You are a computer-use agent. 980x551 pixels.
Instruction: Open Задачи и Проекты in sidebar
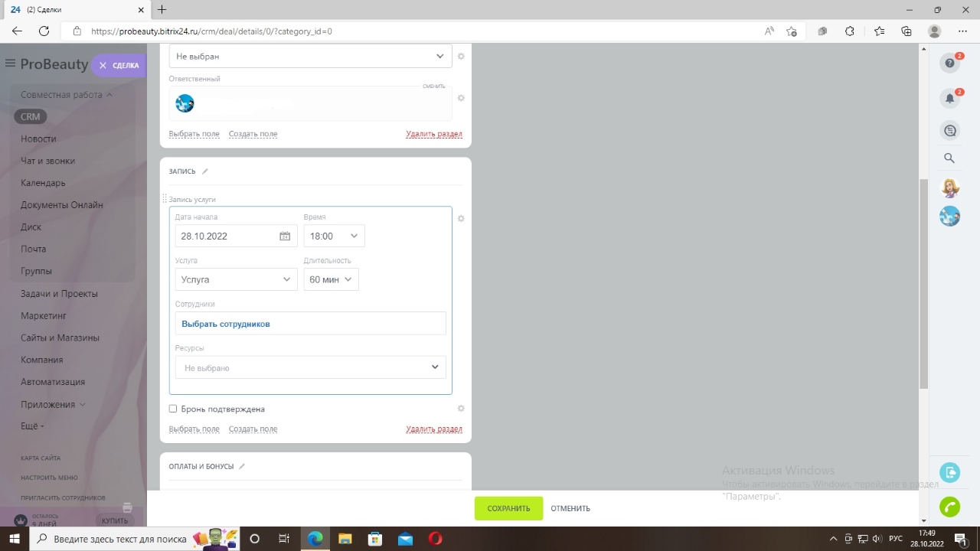pyautogui.click(x=59, y=294)
